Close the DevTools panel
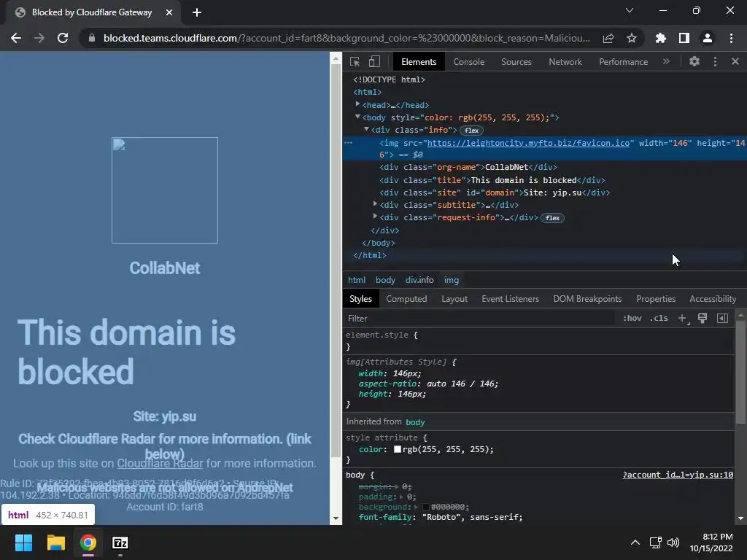The height and width of the screenshot is (560, 747). 735,61
